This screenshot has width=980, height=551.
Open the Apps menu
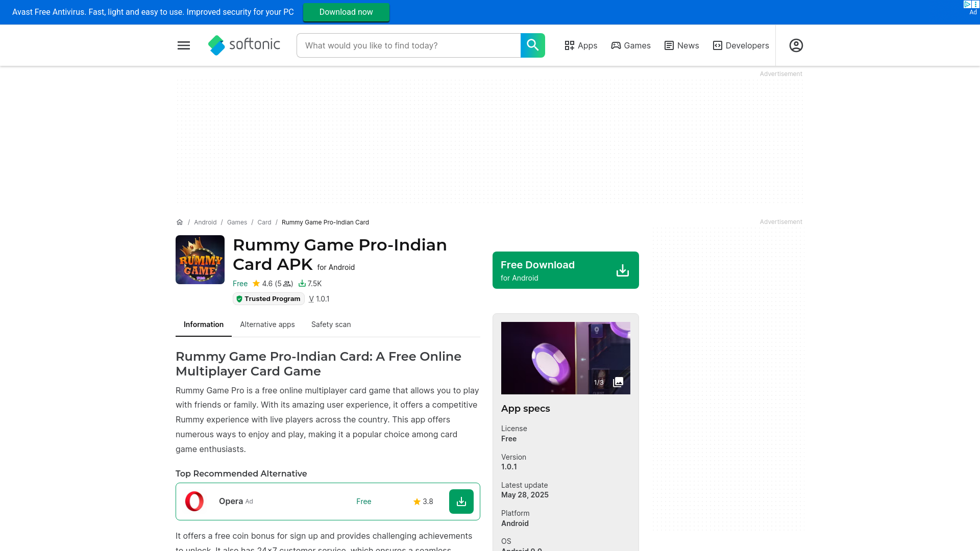[x=581, y=45]
